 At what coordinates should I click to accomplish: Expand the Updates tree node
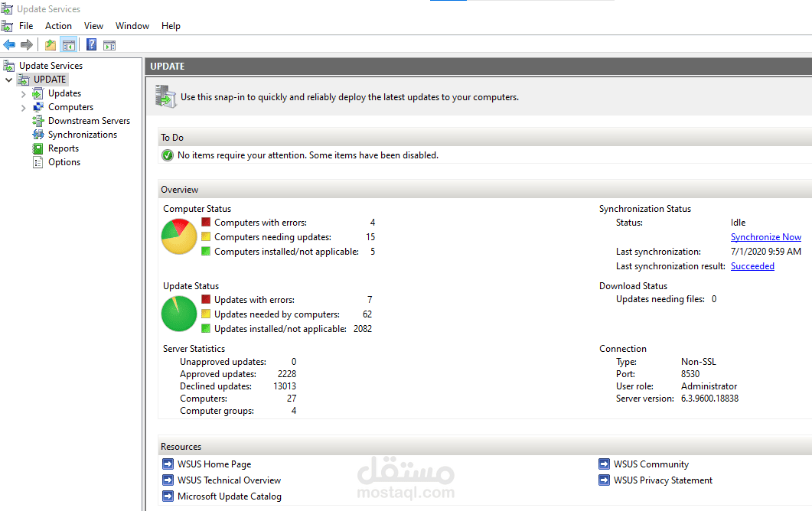coord(23,94)
